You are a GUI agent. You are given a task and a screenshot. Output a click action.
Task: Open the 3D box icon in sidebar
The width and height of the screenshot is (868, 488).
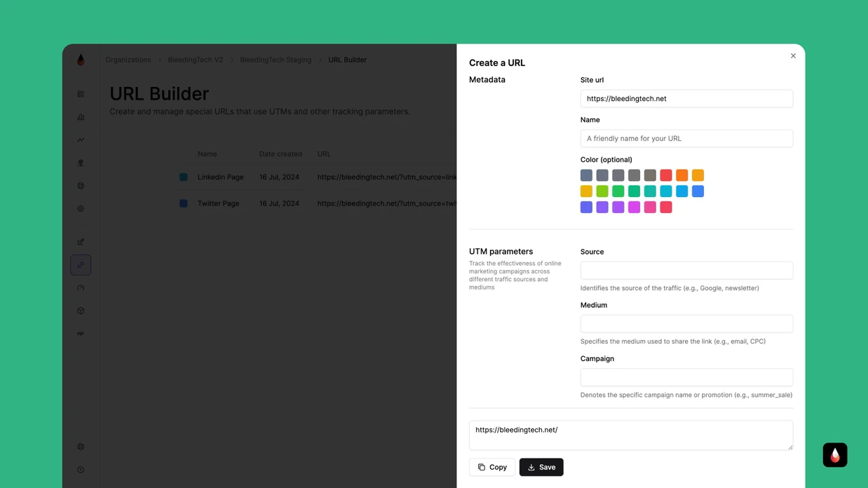[x=81, y=311]
